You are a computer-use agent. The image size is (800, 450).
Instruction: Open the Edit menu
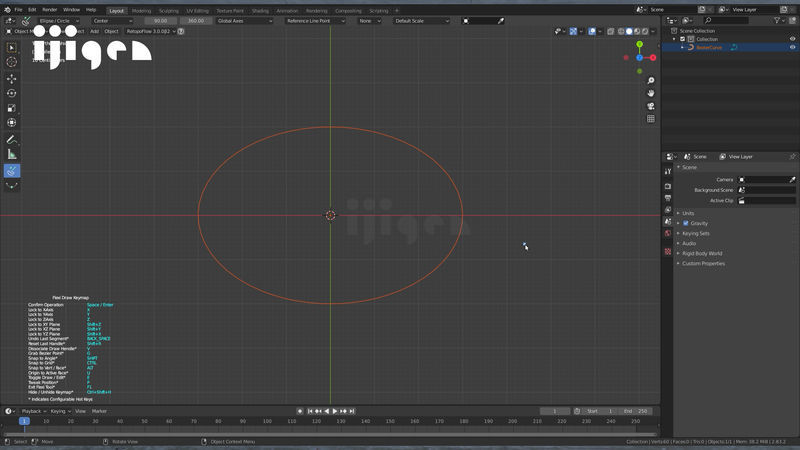tap(32, 10)
